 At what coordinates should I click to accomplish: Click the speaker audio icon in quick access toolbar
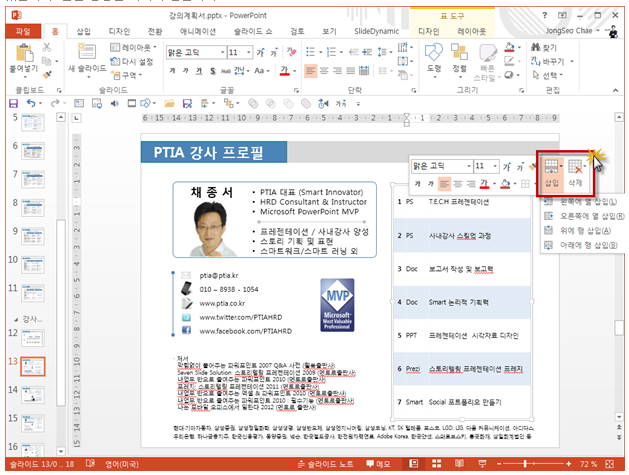tap(114, 104)
